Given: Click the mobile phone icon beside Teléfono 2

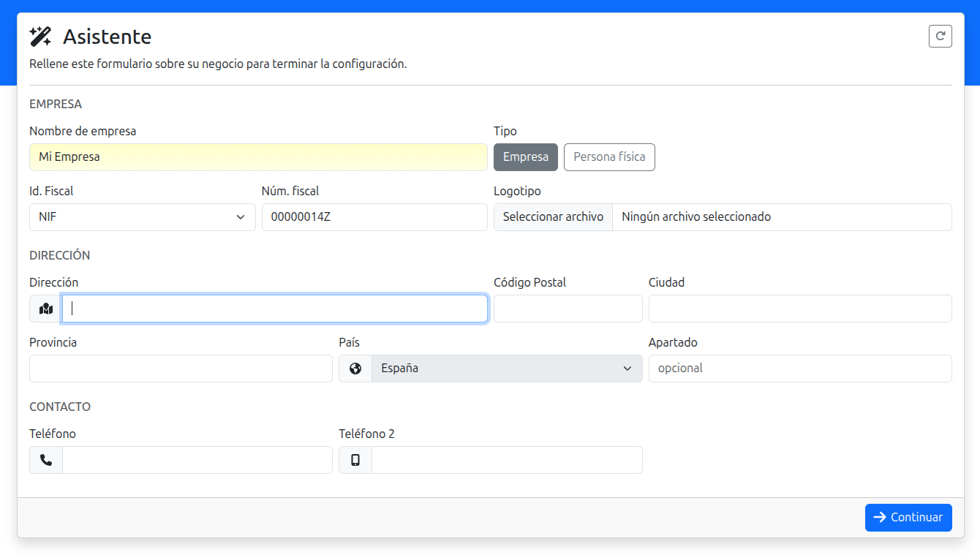Looking at the screenshot, I should tap(355, 460).
